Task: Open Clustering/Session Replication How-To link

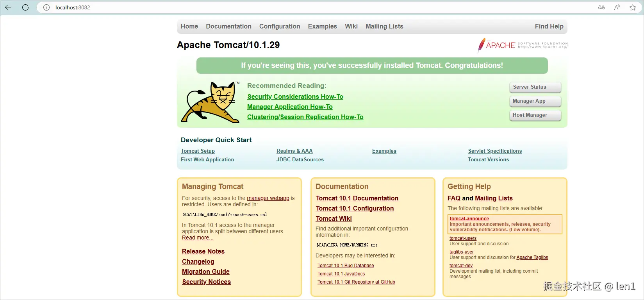Action: [x=305, y=117]
